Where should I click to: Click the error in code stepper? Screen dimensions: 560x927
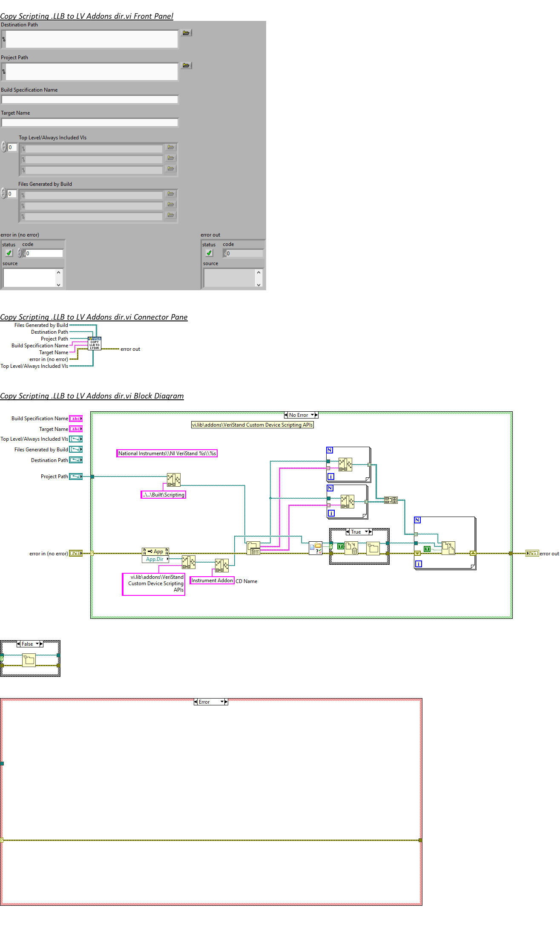[20, 253]
